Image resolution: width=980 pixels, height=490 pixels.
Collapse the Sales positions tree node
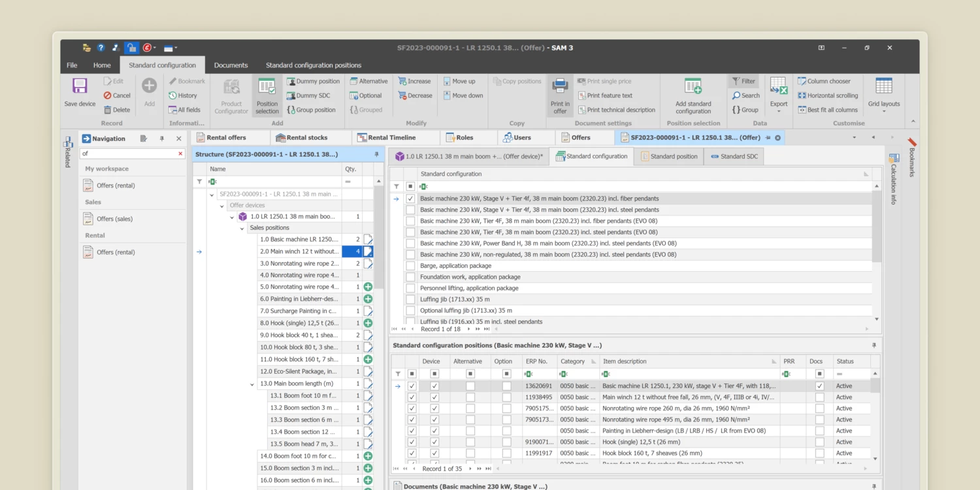[242, 229]
